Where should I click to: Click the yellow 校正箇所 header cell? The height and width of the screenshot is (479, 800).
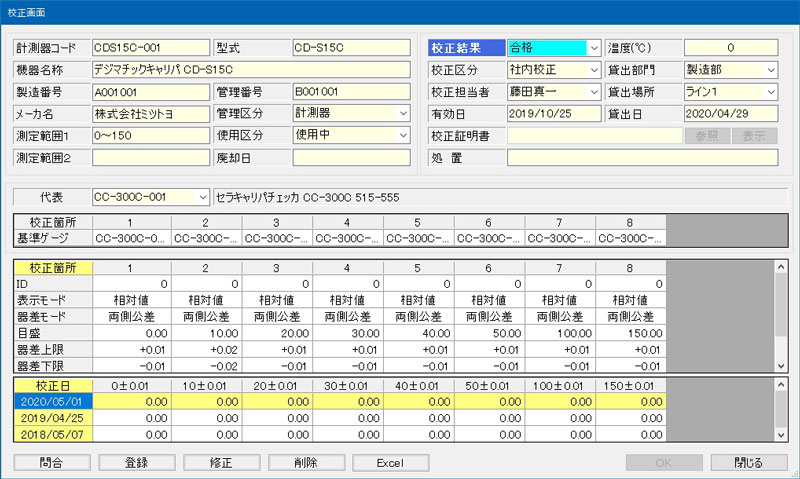(x=53, y=268)
